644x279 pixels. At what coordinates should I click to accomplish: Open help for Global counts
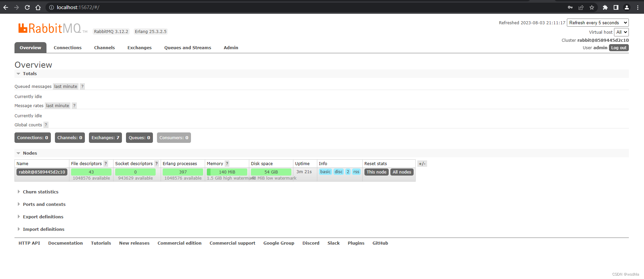tap(46, 125)
